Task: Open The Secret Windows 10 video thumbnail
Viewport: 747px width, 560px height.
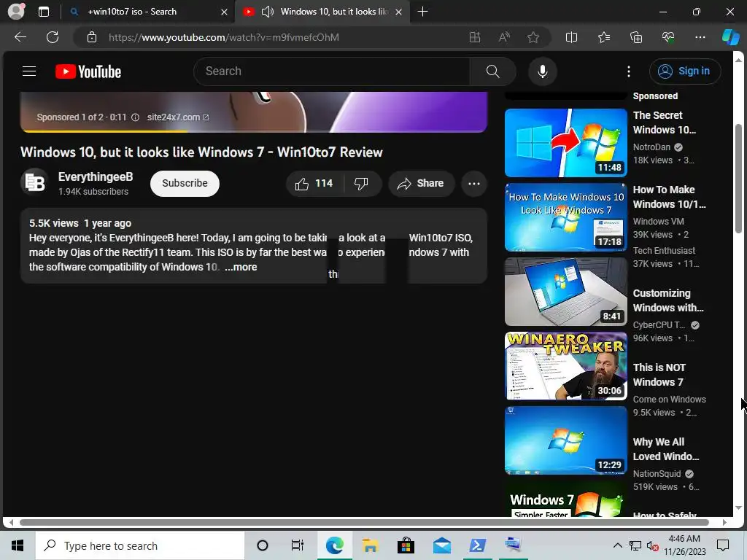Action: (x=565, y=143)
